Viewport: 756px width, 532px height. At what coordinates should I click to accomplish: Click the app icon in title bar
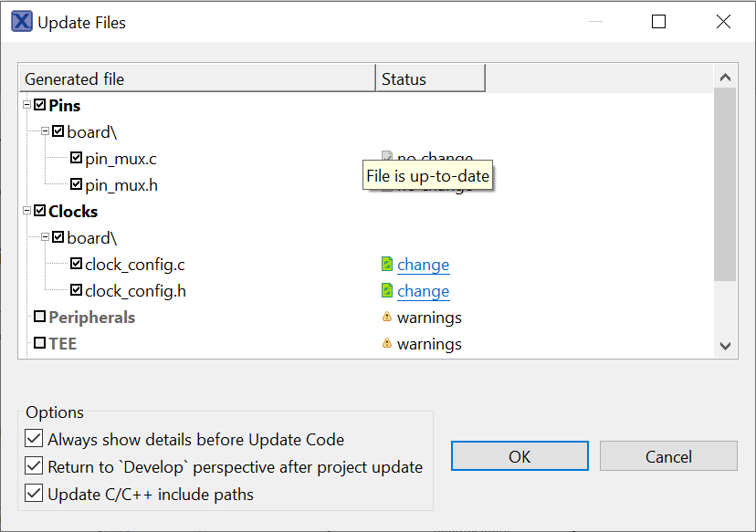(x=22, y=22)
